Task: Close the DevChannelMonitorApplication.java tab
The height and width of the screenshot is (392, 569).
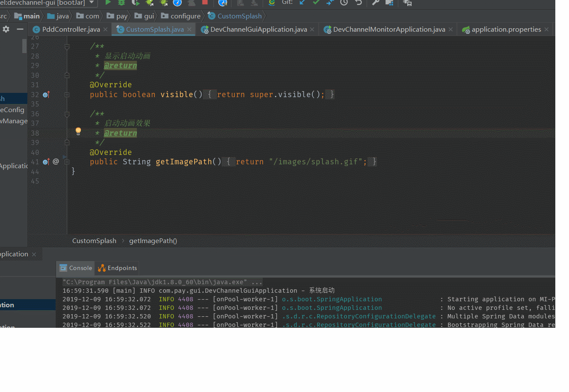Action: tap(450, 30)
